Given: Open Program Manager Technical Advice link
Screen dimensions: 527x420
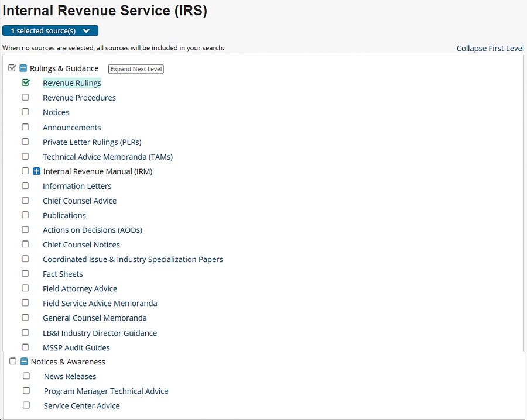Looking at the screenshot, I should (106, 391).
